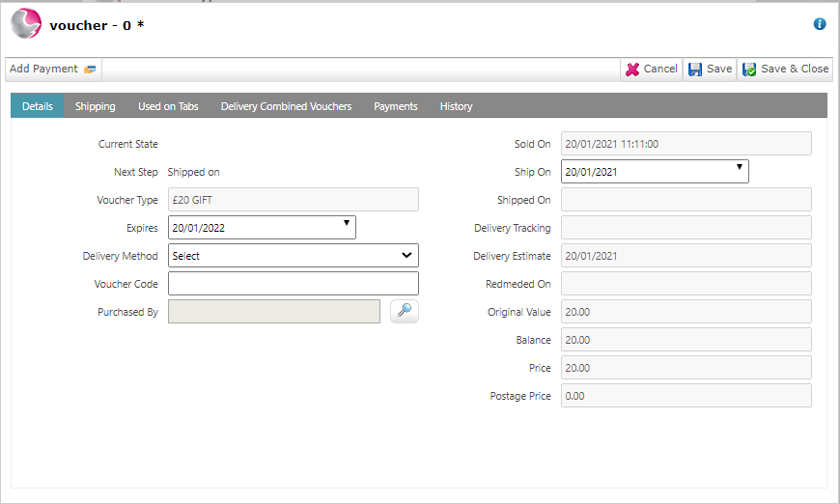Click the Postage Price field 0.00

click(686, 395)
